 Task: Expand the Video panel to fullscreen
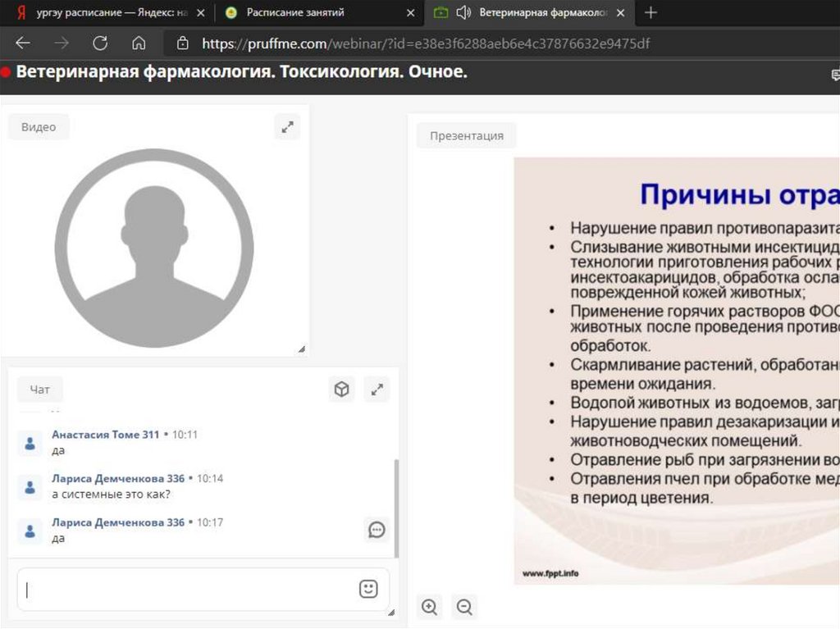tap(287, 127)
